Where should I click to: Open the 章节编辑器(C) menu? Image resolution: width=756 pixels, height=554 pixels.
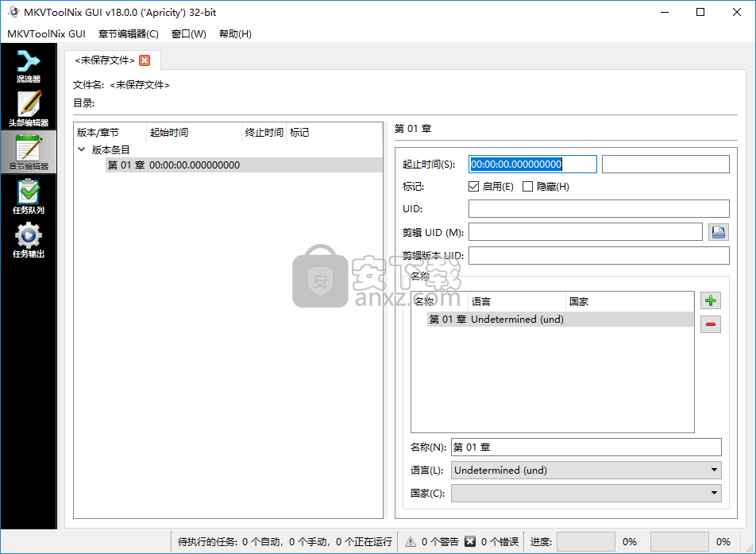click(x=129, y=33)
